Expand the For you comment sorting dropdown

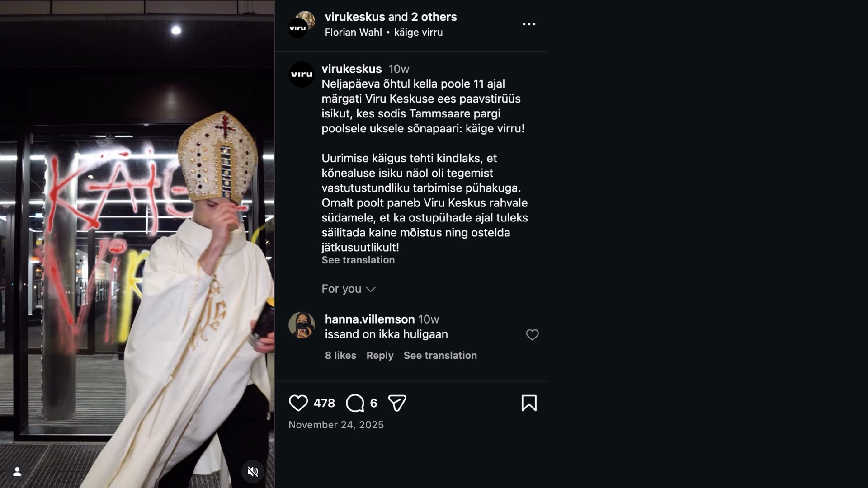(349, 289)
